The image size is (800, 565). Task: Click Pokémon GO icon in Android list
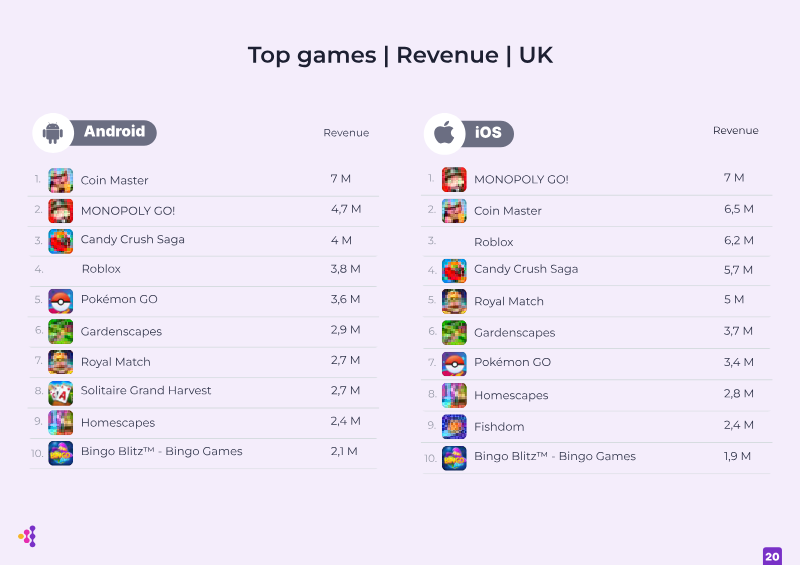point(61,300)
